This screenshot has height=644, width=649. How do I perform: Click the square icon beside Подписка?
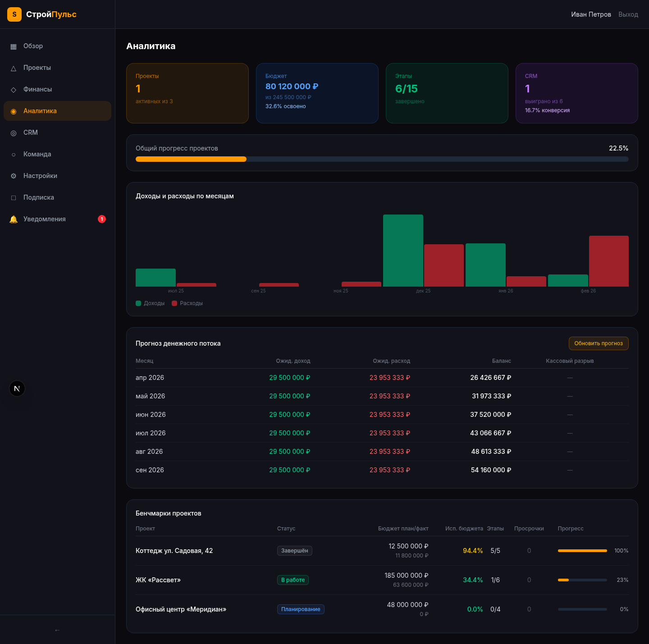tap(14, 198)
